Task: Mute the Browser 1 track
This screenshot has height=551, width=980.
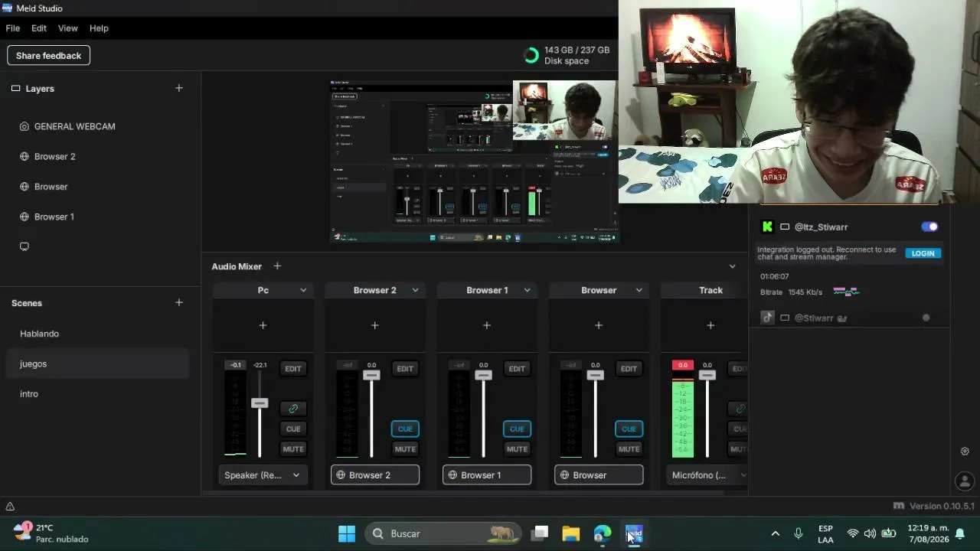Action: click(x=517, y=449)
